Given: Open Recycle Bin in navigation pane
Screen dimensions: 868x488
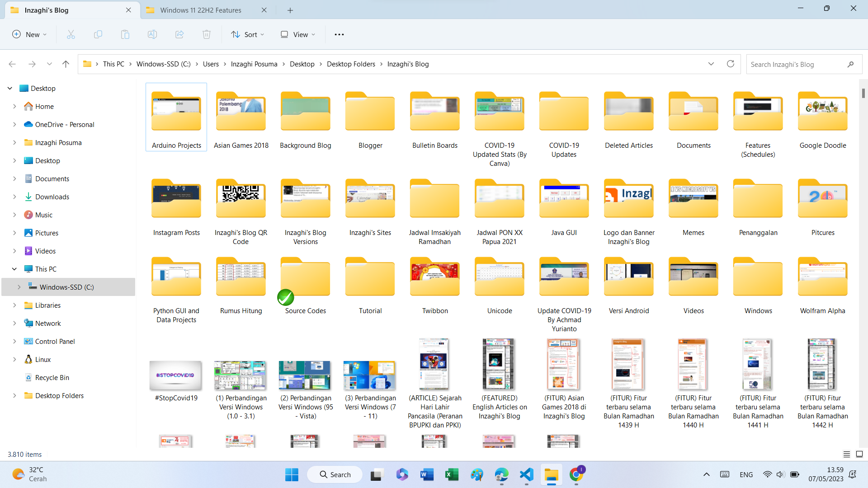Looking at the screenshot, I should [x=52, y=378].
